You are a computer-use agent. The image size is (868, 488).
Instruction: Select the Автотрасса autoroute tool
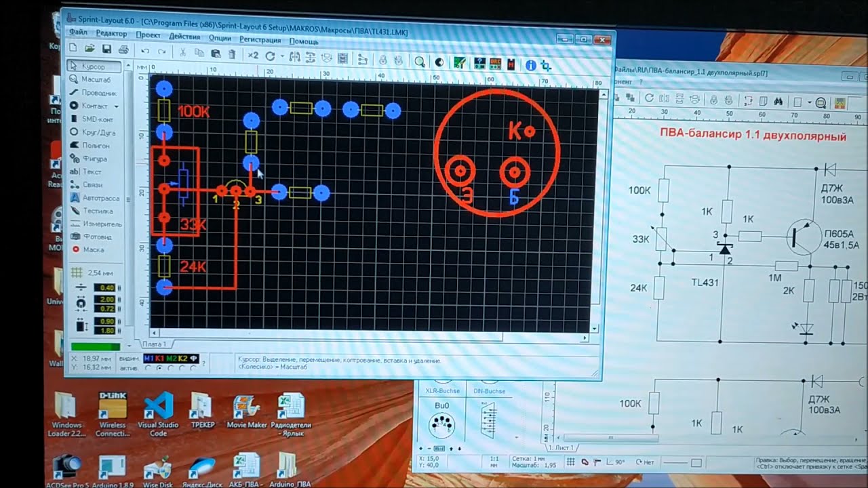point(95,198)
